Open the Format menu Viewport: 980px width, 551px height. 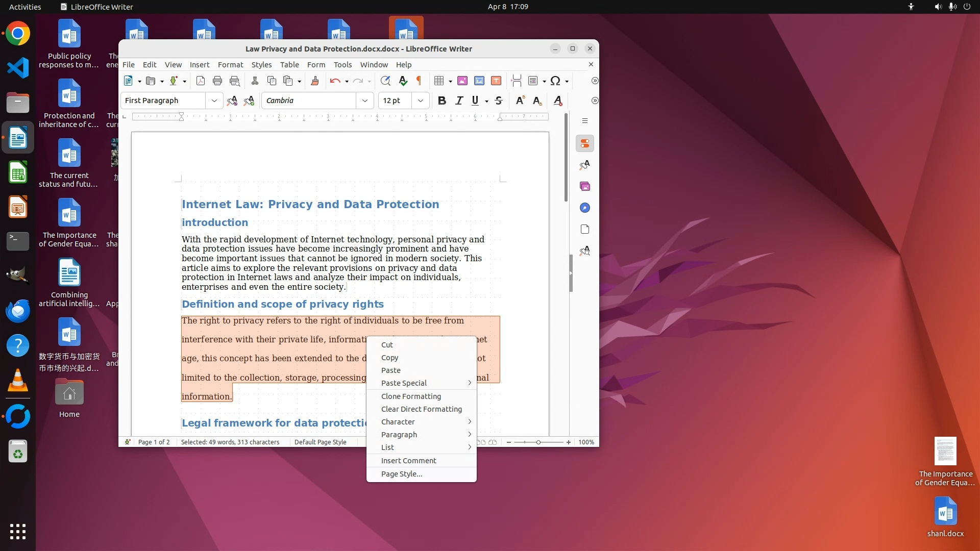click(x=230, y=65)
